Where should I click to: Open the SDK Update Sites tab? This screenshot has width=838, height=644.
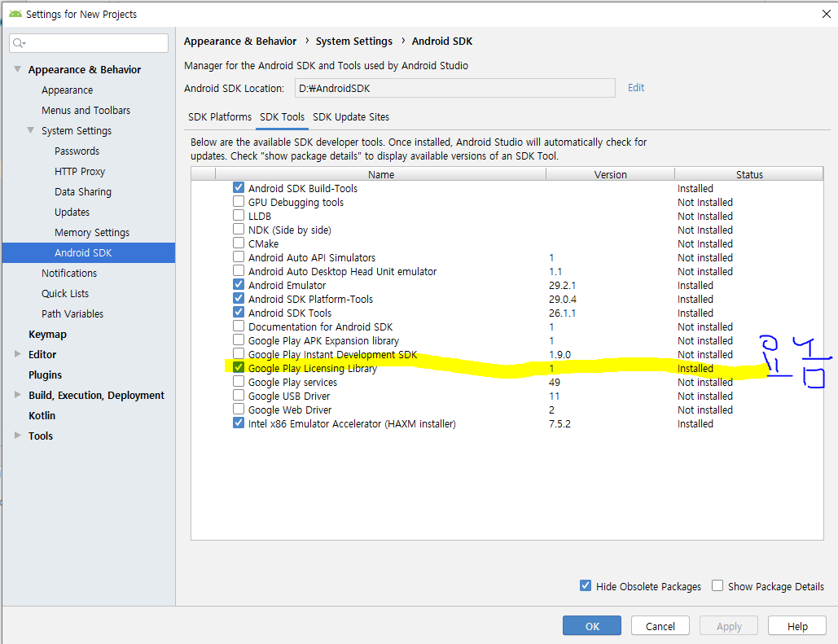pyautogui.click(x=351, y=117)
